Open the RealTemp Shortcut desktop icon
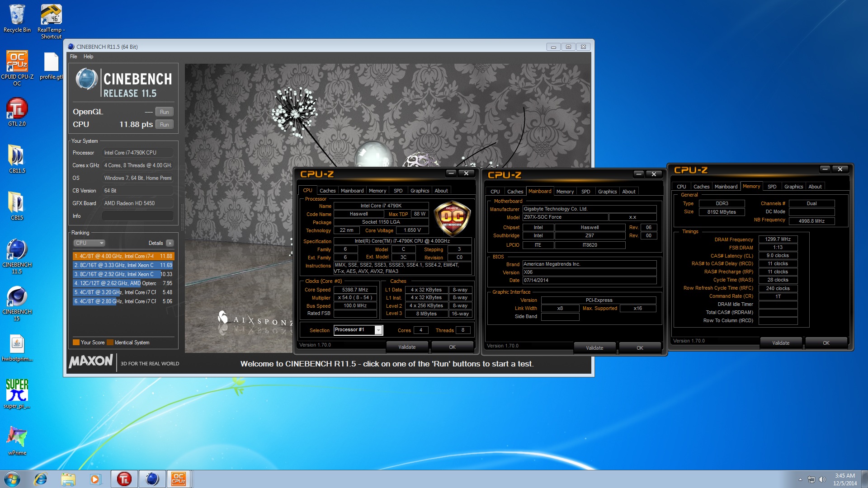 pyautogui.click(x=51, y=21)
